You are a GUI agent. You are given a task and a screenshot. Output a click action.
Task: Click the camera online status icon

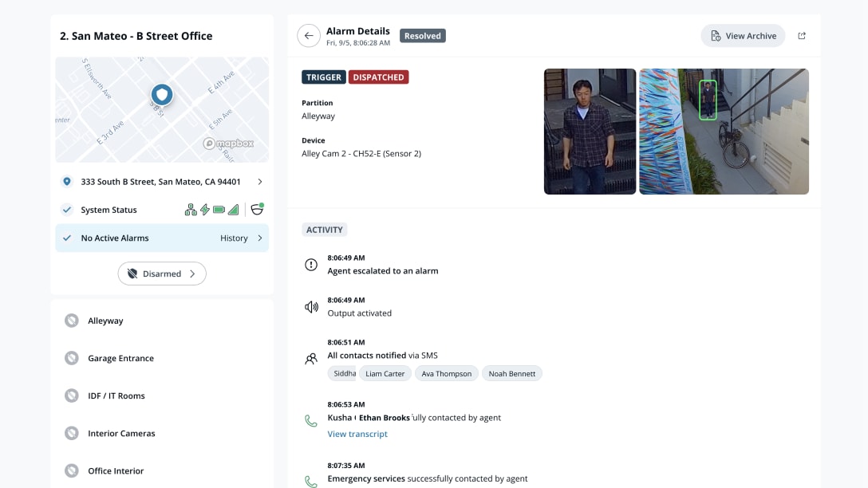coord(257,210)
